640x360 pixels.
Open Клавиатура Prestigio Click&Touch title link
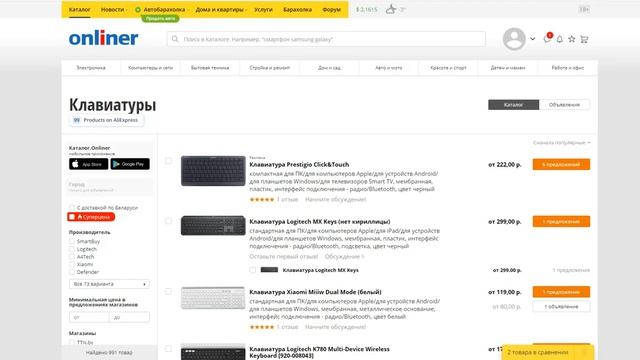[299, 164]
